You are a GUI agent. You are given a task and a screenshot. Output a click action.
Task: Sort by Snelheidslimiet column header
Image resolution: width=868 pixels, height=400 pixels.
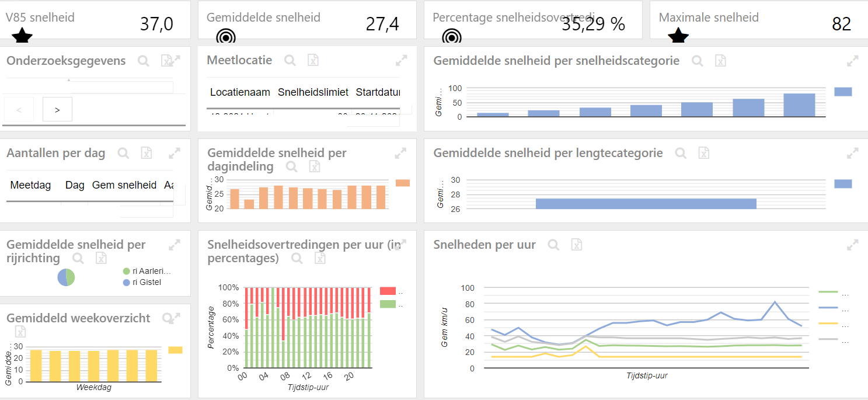[x=313, y=92]
